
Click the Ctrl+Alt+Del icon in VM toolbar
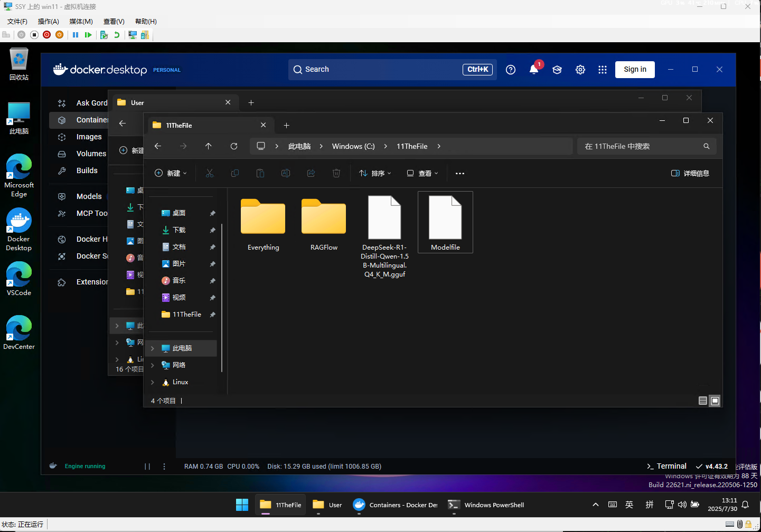point(6,35)
